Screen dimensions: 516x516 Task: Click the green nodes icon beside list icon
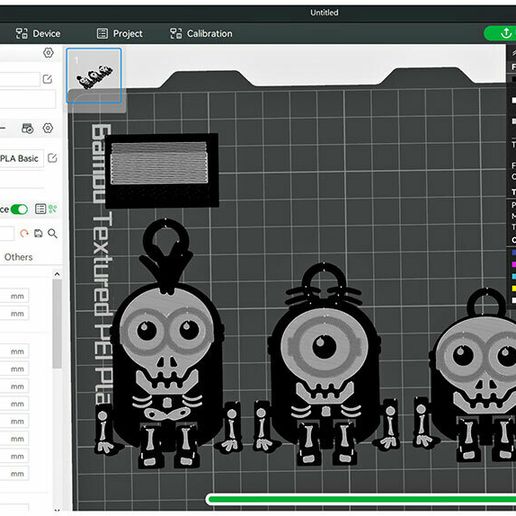tap(53, 209)
